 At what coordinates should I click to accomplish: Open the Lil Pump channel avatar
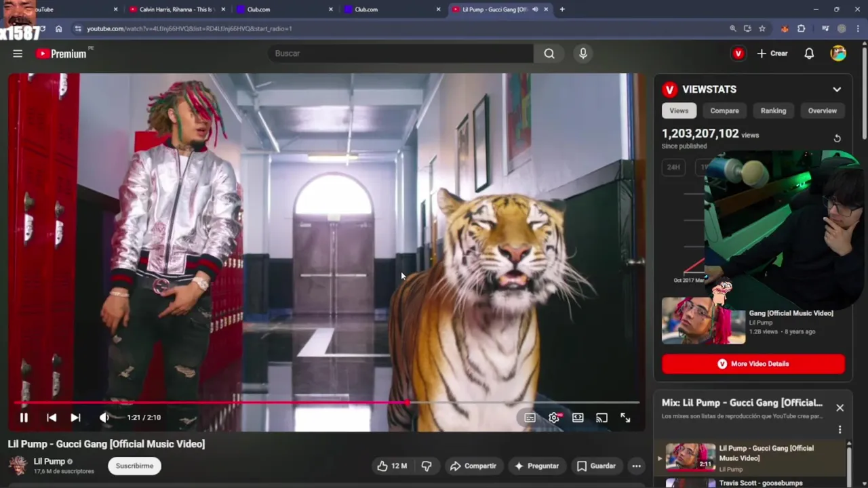click(x=18, y=466)
